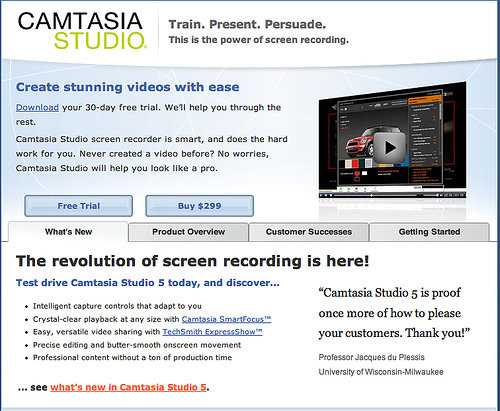This screenshot has width=500, height=411.
Task: Click the Free Trial button
Action: pos(79,206)
